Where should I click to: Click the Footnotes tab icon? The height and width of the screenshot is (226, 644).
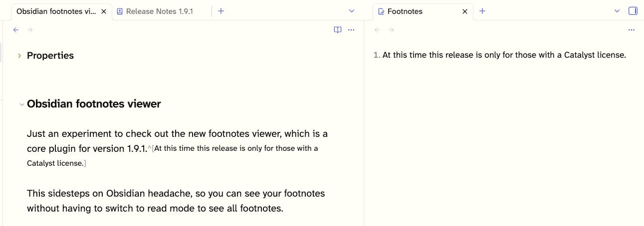pos(381,11)
